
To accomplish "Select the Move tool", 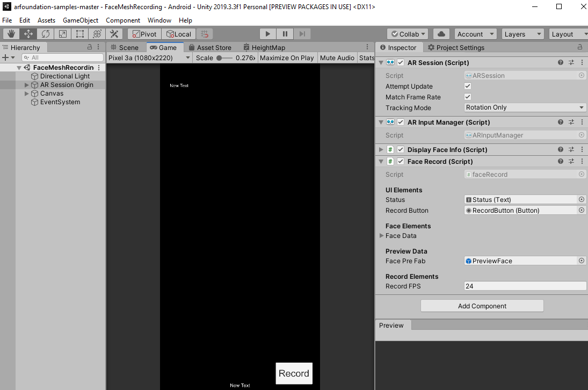I will click(28, 34).
